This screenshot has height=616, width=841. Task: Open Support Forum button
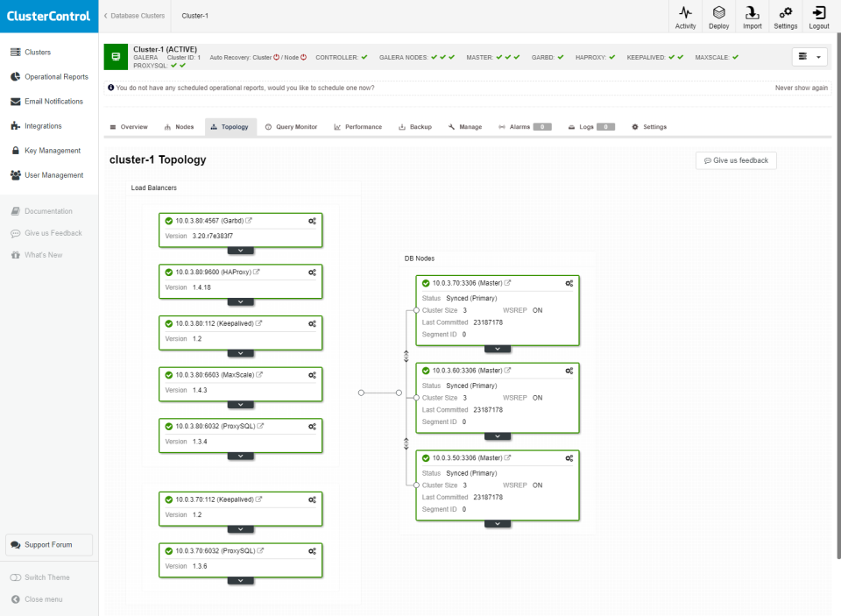(x=49, y=545)
